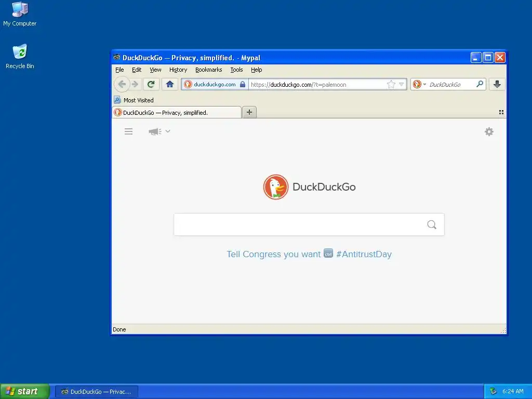Select the DuckDuckGo — Privacy, simplified tab
This screenshot has width=532, height=399.
click(177, 112)
